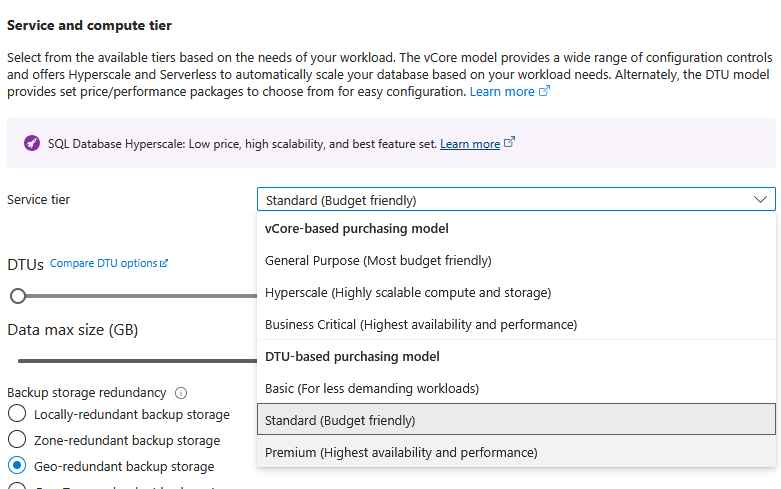The height and width of the screenshot is (489, 781).
Task: Choose Basic (For less demanding workloads)
Action: tap(516, 388)
